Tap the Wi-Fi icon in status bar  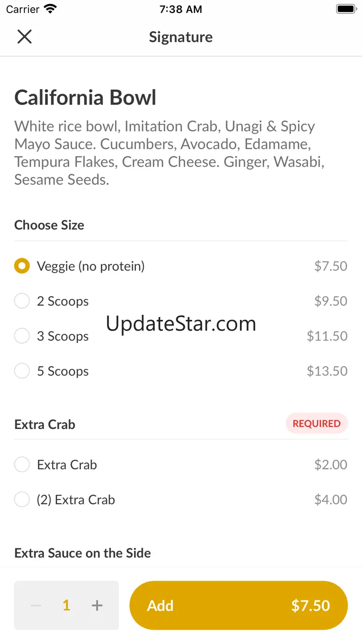coord(49,9)
